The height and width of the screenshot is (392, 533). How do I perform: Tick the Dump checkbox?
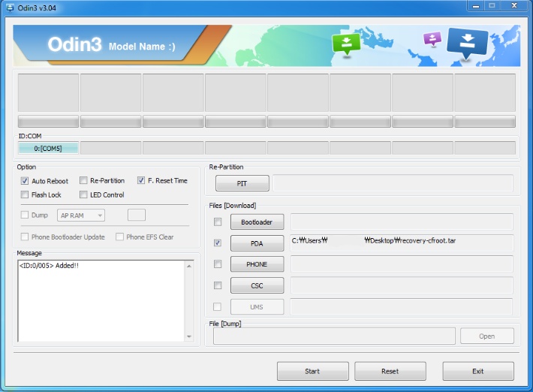pos(25,215)
